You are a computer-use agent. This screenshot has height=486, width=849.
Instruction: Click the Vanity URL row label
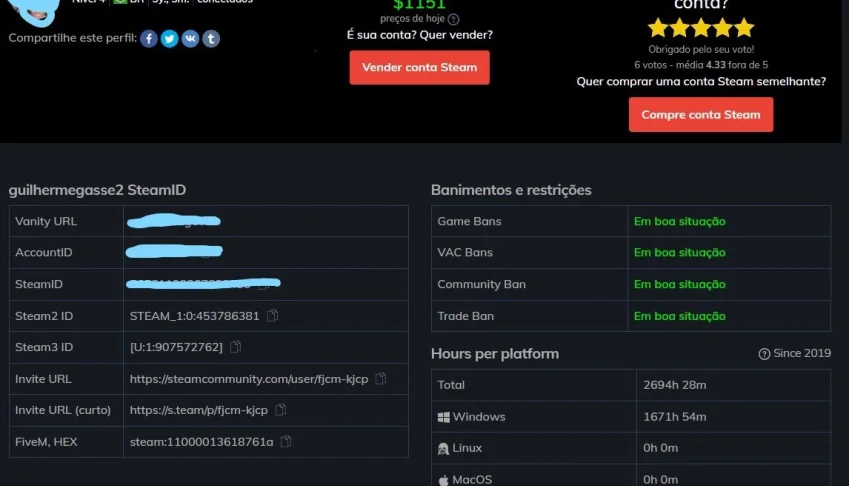(x=46, y=221)
